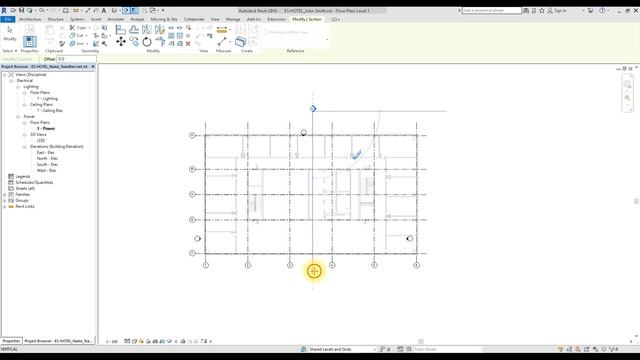Expand the Families node in Project Browser
Viewport: 640px width, 360px height.
click(x=5, y=195)
